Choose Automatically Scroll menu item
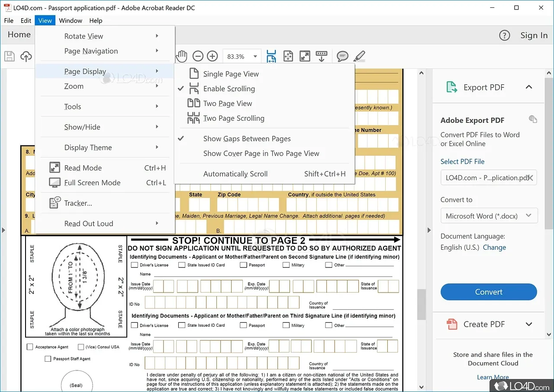554x392 pixels. (x=264, y=174)
